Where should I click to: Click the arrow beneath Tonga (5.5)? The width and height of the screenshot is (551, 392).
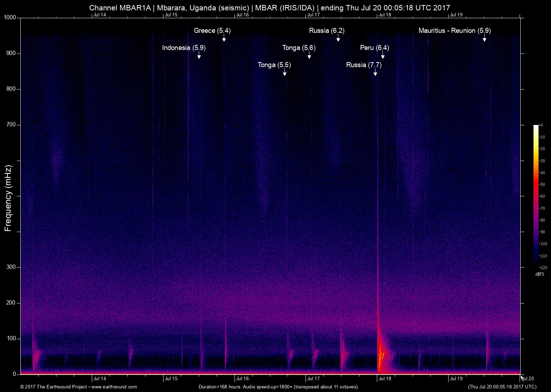click(x=284, y=72)
